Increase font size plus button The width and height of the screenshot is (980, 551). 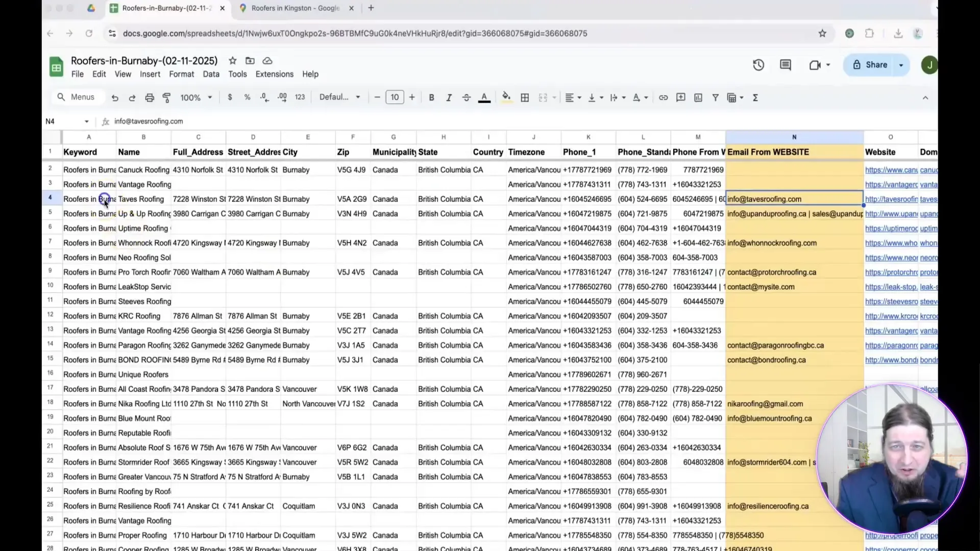[x=412, y=97]
